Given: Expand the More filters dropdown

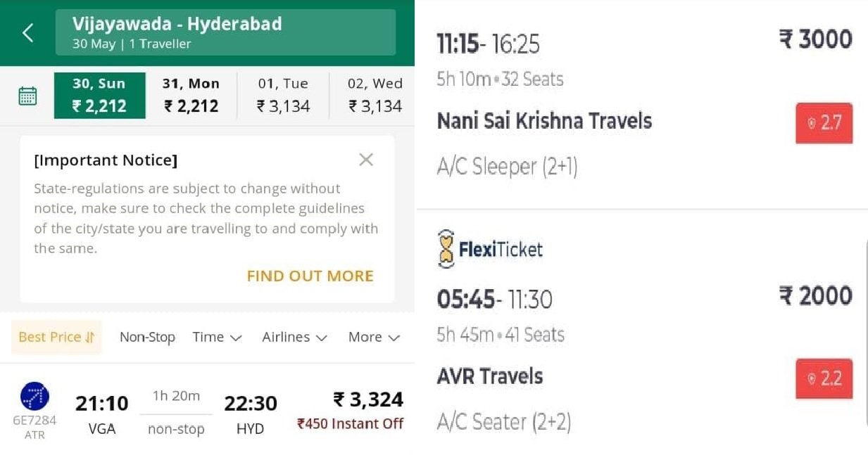Looking at the screenshot, I should [374, 337].
